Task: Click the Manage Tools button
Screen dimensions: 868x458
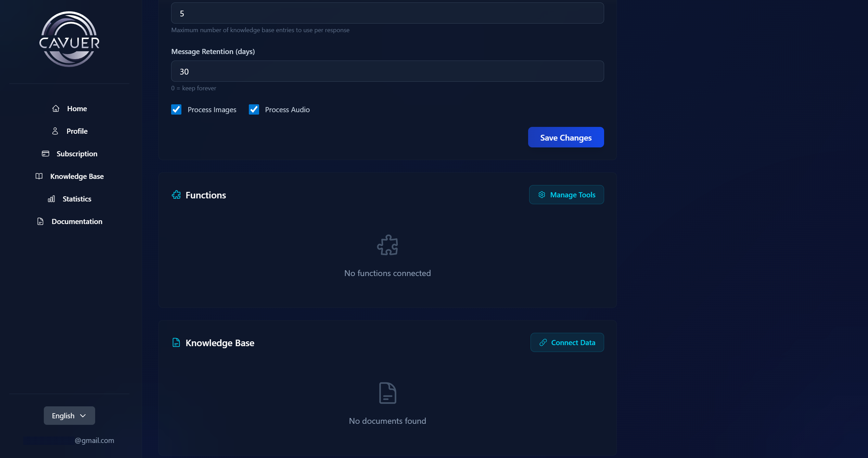Action: click(566, 195)
